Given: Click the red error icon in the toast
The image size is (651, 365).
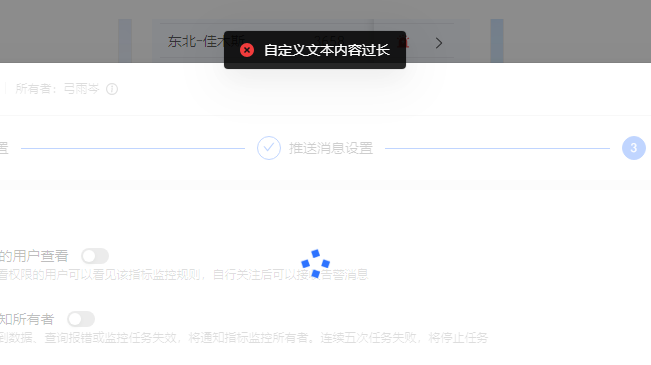Looking at the screenshot, I should coord(247,50).
